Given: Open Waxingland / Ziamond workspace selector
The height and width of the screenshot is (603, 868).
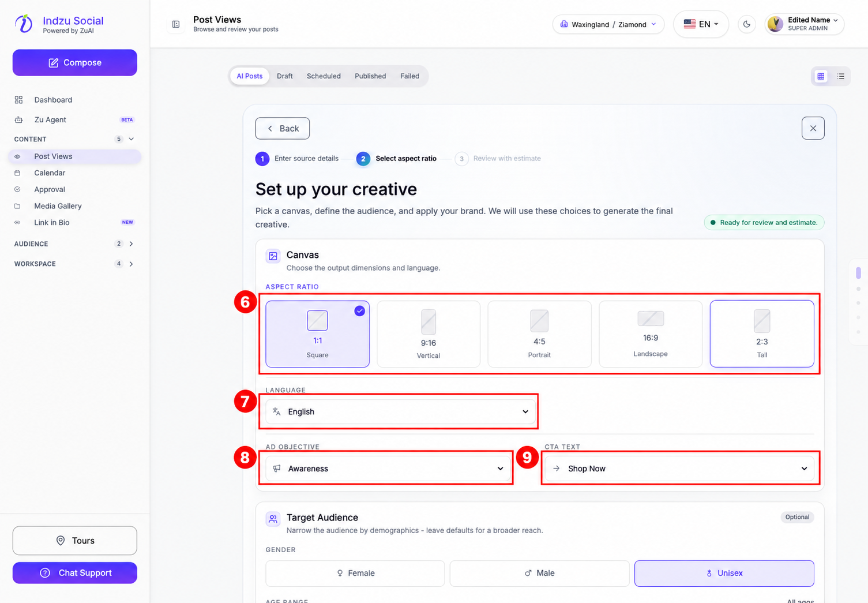Looking at the screenshot, I should [608, 24].
